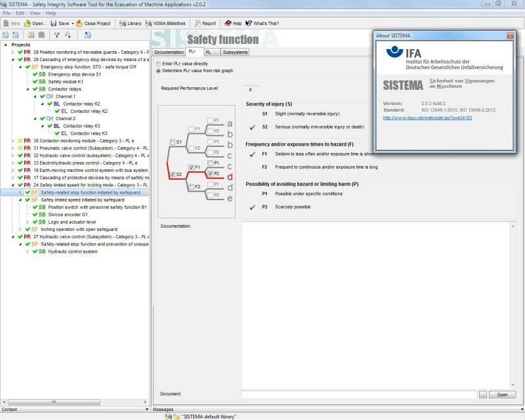Image resolution: width=525 pixels, height=420 pixels.
Task: Click the tree panel's horizontal scrollbar thumb
Action: coord(54,402)
